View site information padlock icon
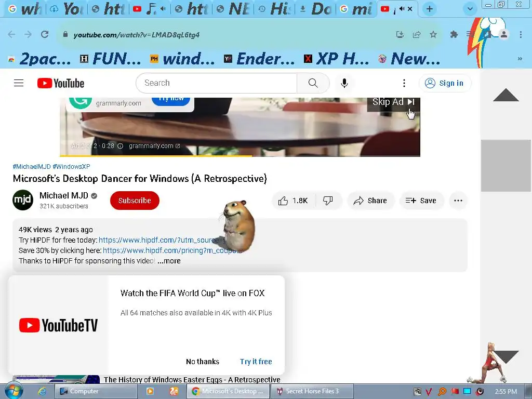Screen dimensions: 532x399 point(65,35)
